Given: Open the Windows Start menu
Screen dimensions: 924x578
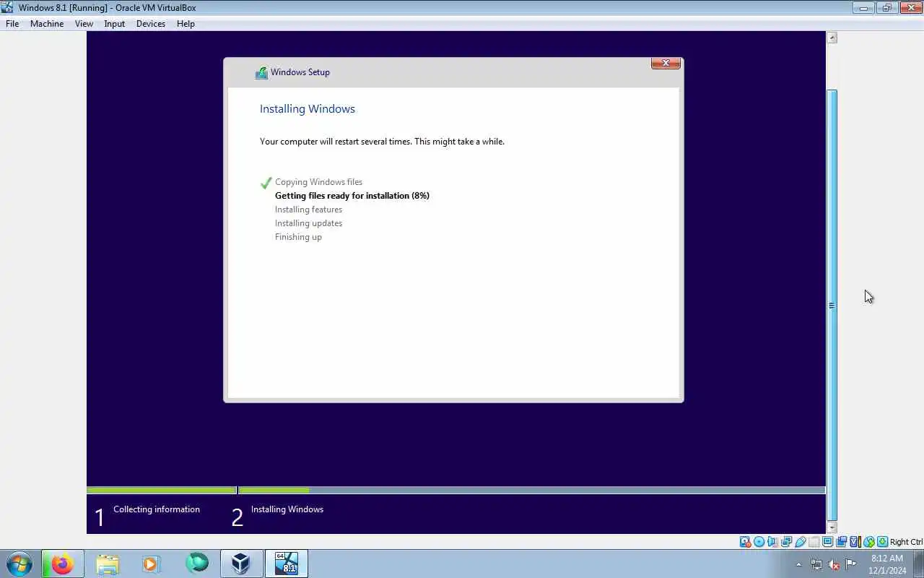Looking at the screenshot, I should (x=19, y=564).
